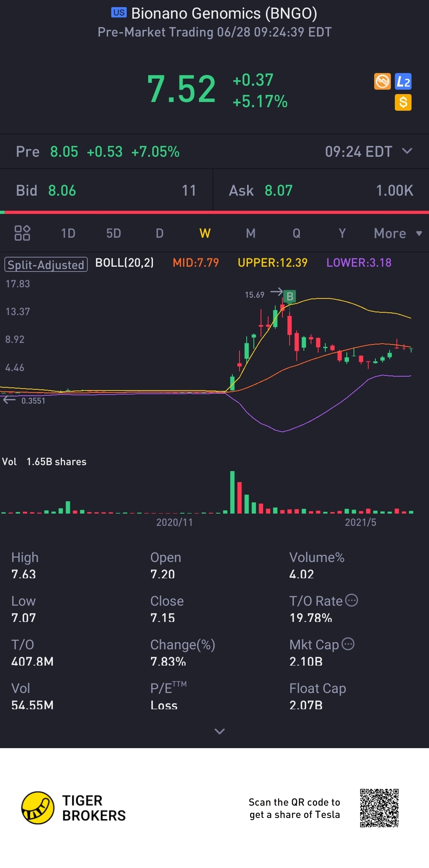Screen dimensions: 429x868
Task: Select the Y yearly chart tab
Action: 342,233
